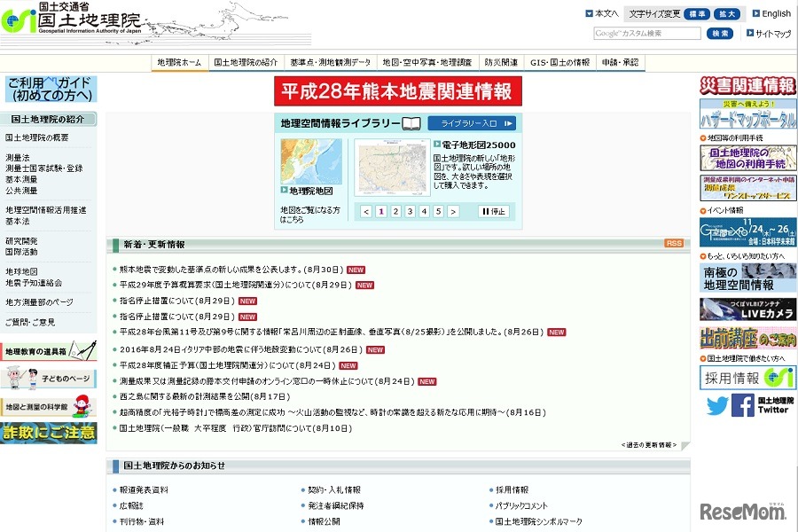This screenshot has height=532, width=798.
Task: Click the next arrow in the map carousel
Action: pos(453,211)
